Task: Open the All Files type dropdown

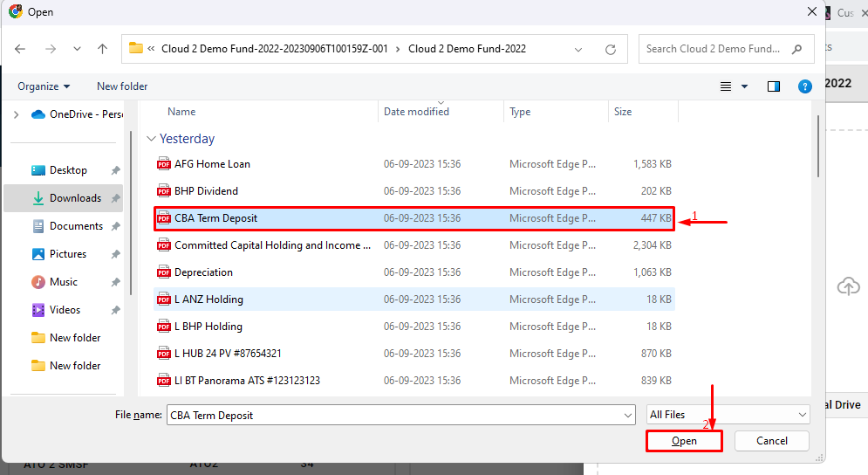Action: tap(728, 415)
